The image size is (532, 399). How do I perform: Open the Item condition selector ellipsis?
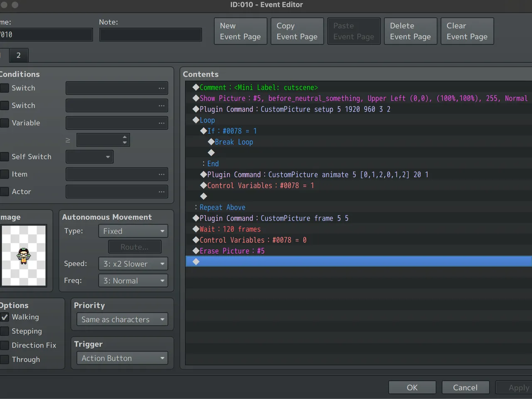click(161, 174)
